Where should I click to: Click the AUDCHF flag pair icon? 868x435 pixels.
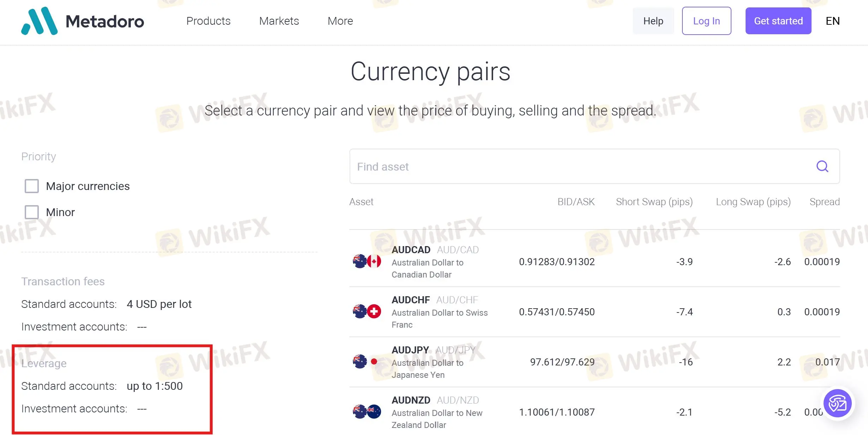point(367,311)
